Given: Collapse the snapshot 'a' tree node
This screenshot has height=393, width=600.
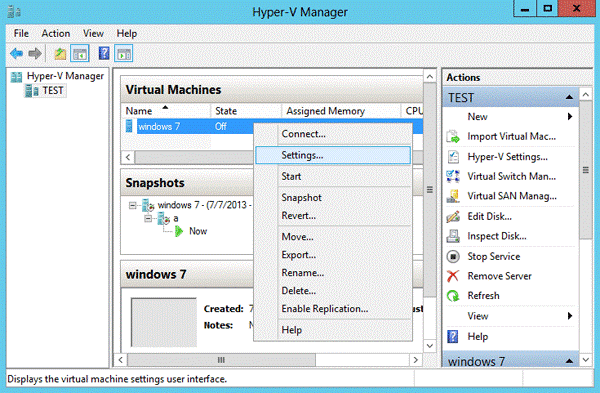Looking at the screenshot, I should (x=148, y=219).
